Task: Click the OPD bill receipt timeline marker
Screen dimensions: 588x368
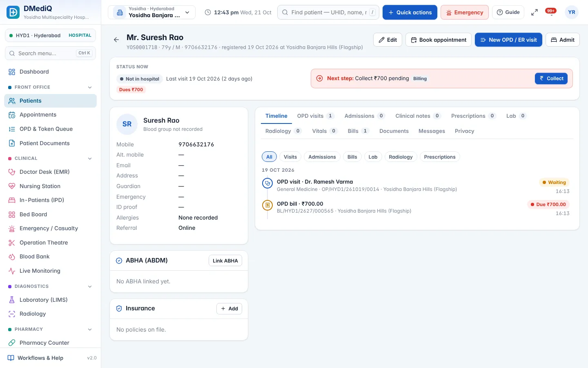Action: (267, 205)
